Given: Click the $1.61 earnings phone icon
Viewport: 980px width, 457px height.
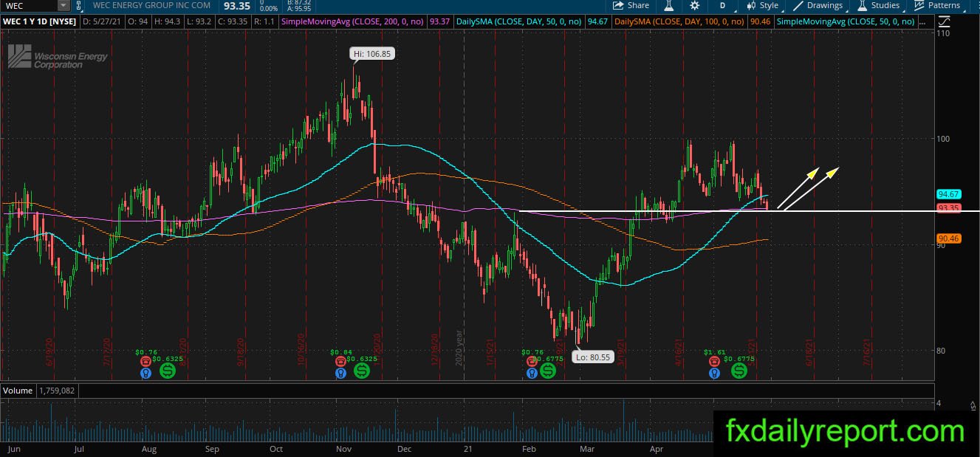Looking at the screenshot, I should click(714, 361).
